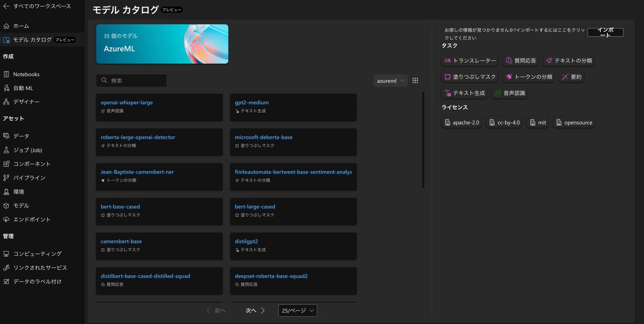This screenshot has height=324, width=644.
Task: Filter by mit license
Action: click(538, 123)
